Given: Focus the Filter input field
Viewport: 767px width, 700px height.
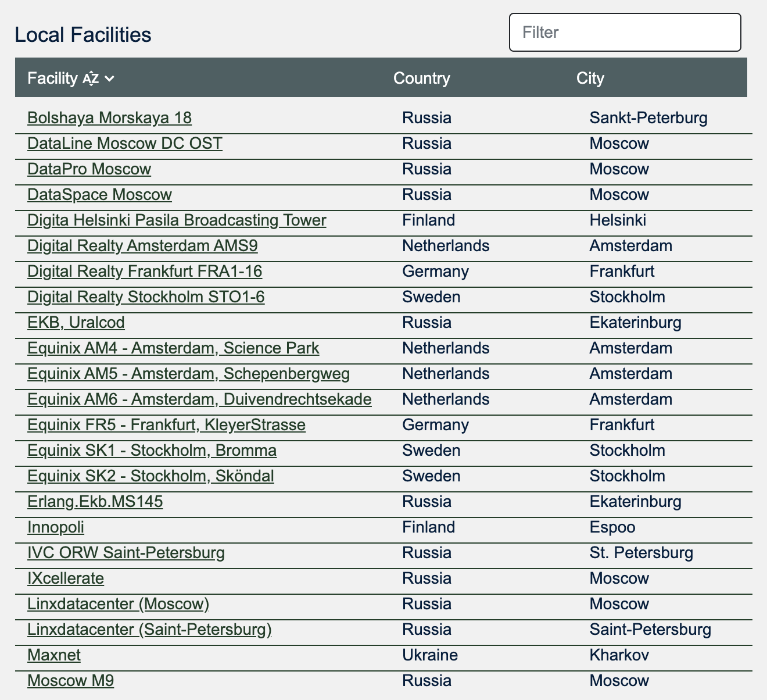Looking at the screenshot, I should (625, 33).
